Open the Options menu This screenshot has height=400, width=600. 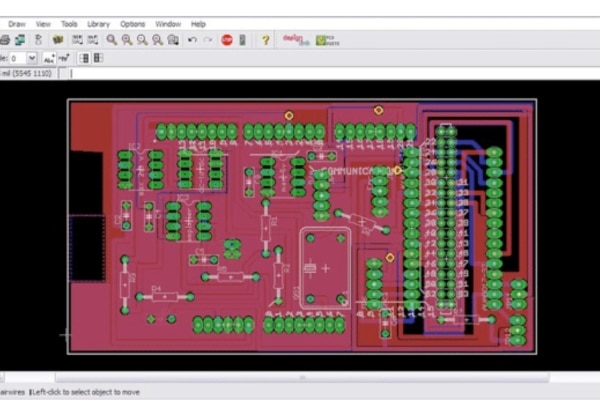point(132,24)
